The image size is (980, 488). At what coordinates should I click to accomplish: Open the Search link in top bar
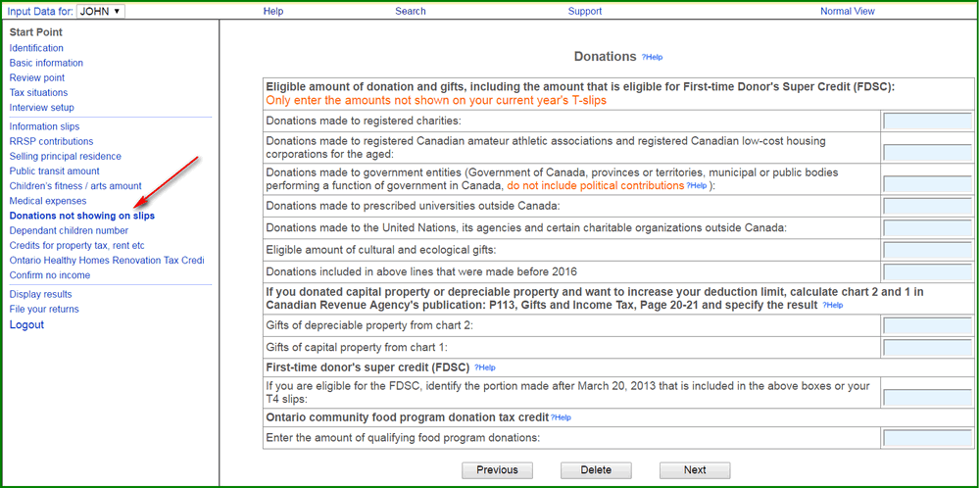(x=411, y=11)
